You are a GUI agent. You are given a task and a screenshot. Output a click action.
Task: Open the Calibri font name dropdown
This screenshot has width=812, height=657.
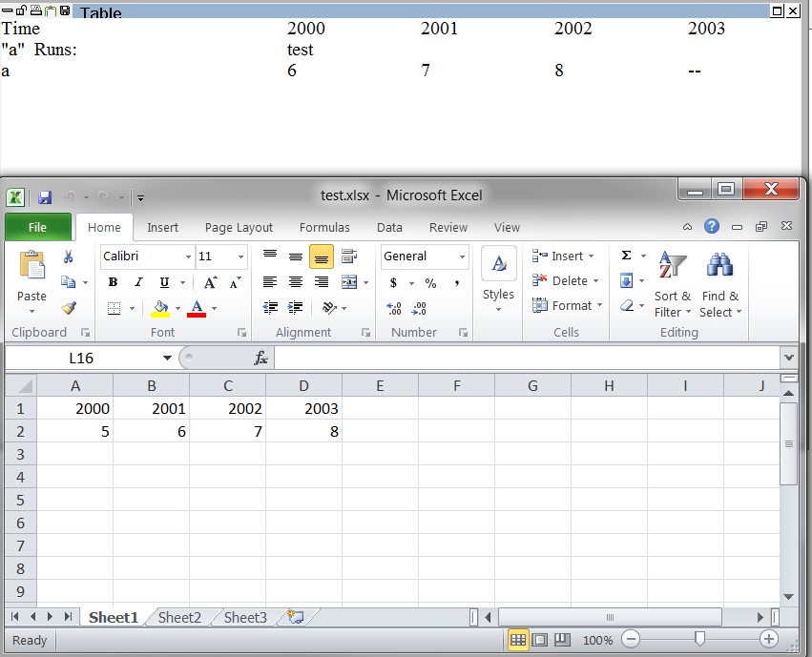(189, 257)
